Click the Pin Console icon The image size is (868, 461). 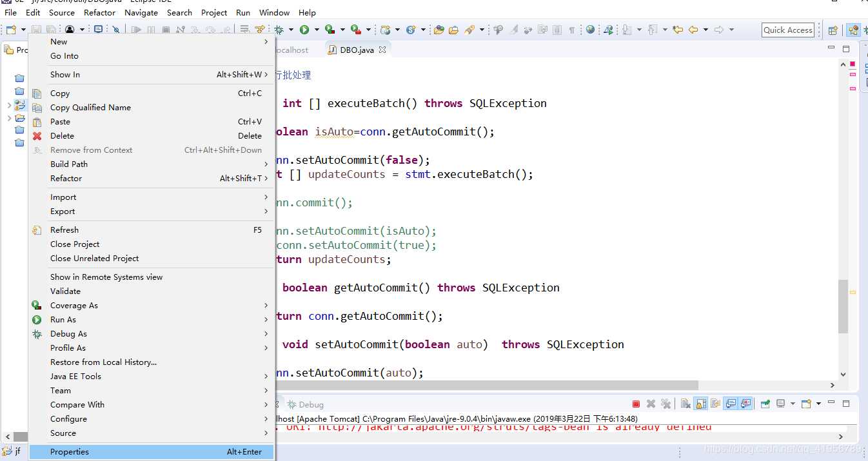tap(765, 404)
